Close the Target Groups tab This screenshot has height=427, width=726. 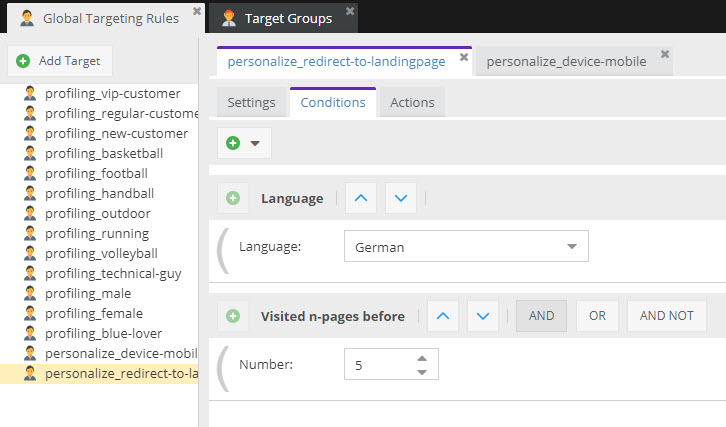[x=350, y=11]
